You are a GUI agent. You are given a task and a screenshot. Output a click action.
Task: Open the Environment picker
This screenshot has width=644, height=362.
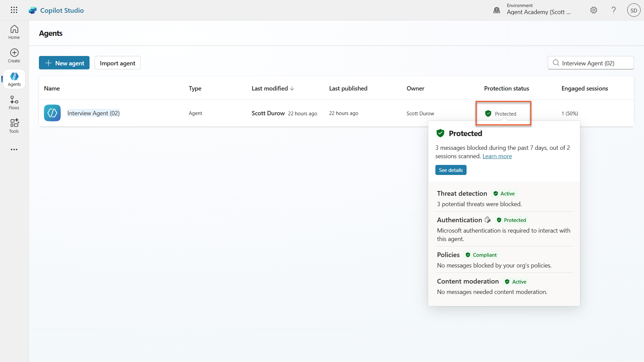coord(533,10)
